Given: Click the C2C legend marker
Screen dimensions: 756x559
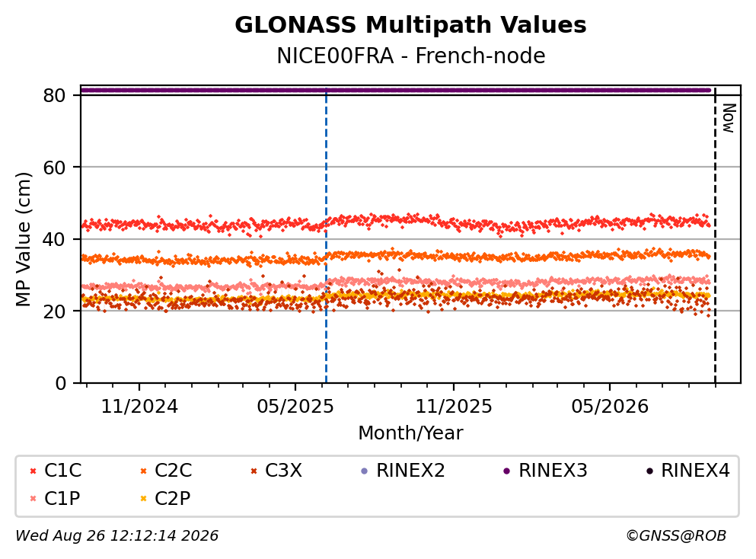Looking at the screenshot, I should click(x=143, y=471).
